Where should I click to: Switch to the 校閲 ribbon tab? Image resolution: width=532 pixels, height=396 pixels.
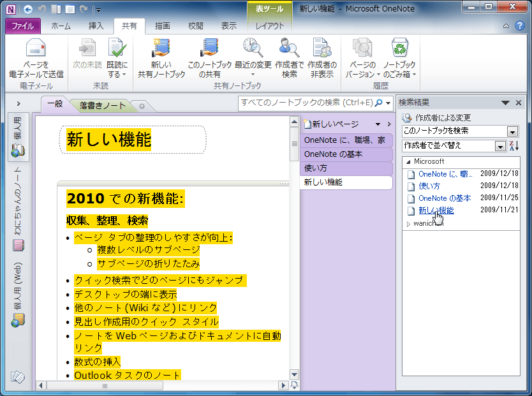(196, 26)
